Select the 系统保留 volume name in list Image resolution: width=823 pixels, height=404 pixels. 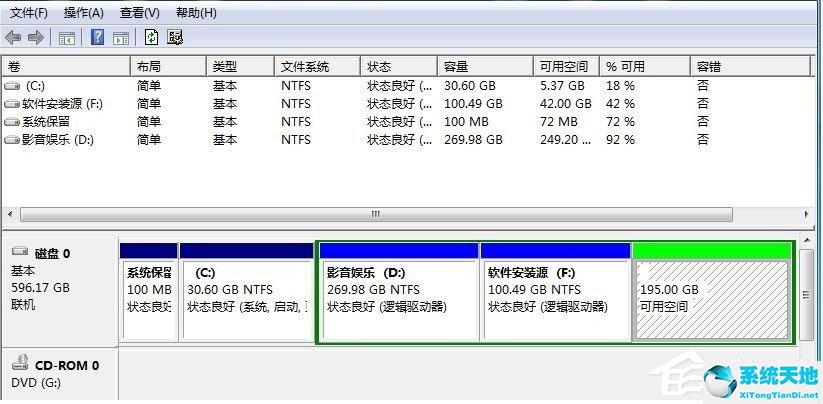click(46, 122)
